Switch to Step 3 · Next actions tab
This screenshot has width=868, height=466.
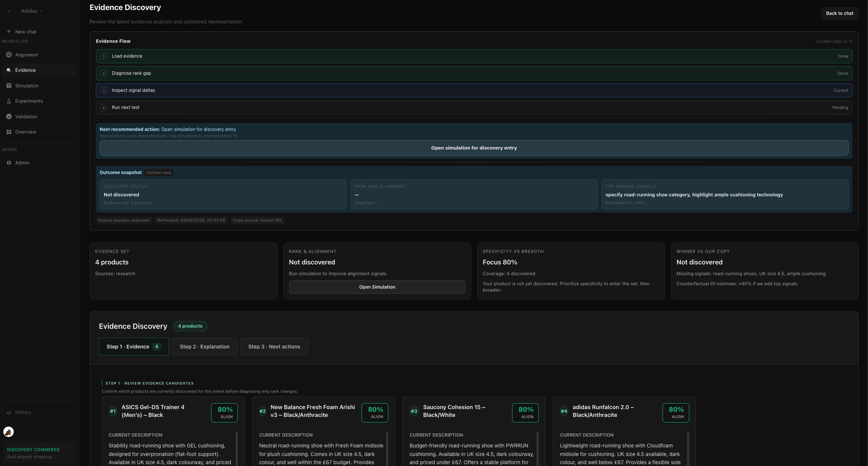pyautogui.click(x=274, y=347)
